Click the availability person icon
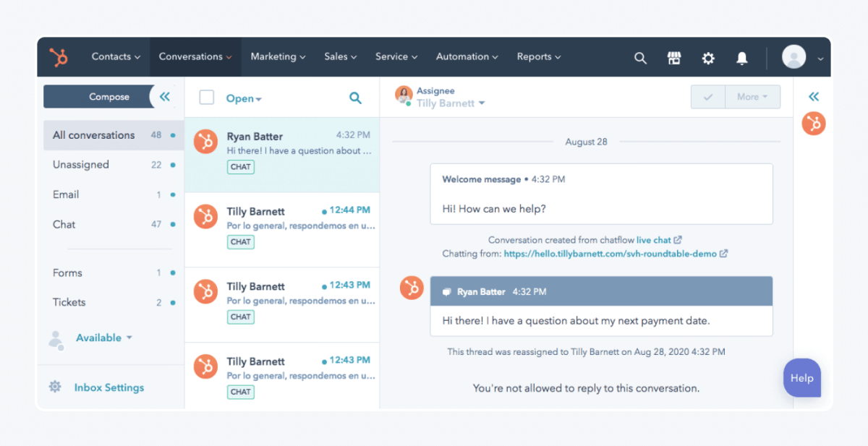Screen dimensions: 868x446 pos(56,340)
